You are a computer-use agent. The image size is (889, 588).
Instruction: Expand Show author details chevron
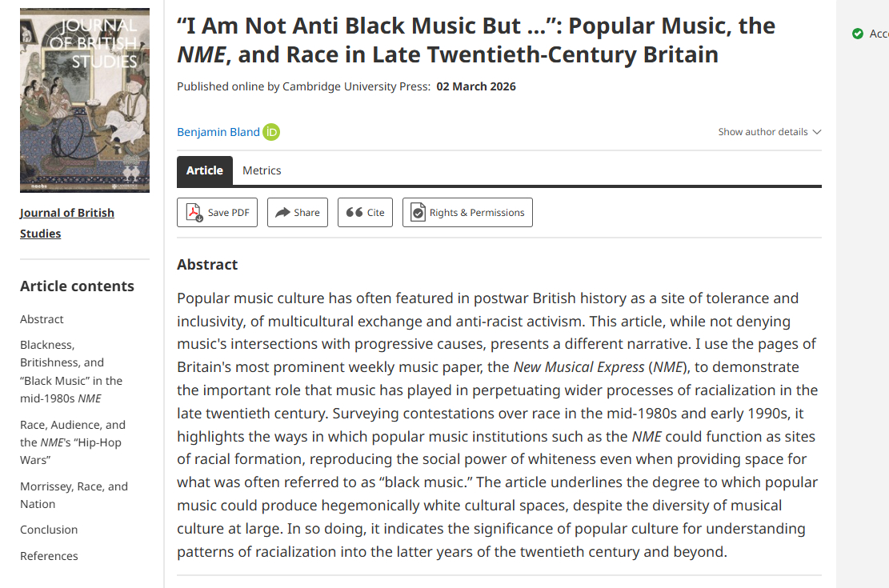tap(816, 132)
